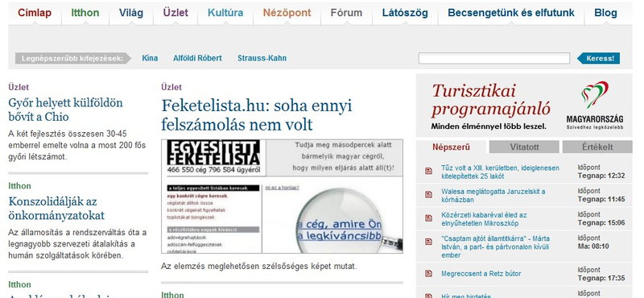
Task: Switch to the Vitatott tab
Action: point(524,147)
